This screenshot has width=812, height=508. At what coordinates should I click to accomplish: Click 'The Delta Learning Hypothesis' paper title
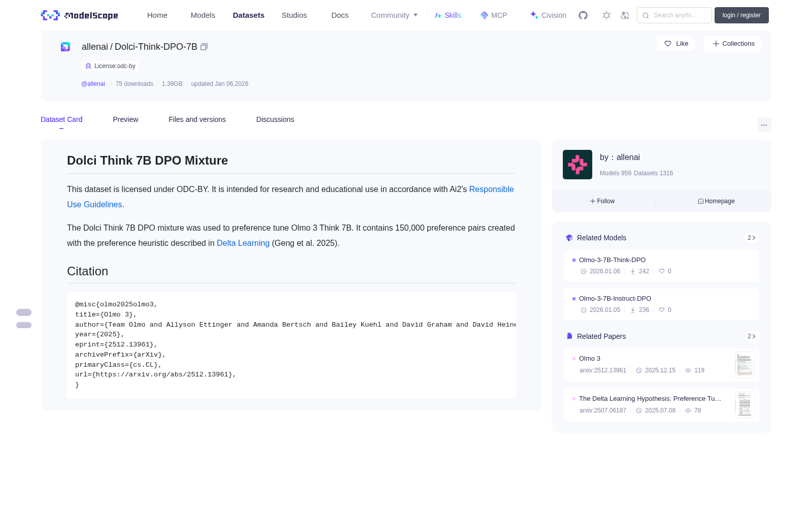pyautogui.click(x=650, y=399)
